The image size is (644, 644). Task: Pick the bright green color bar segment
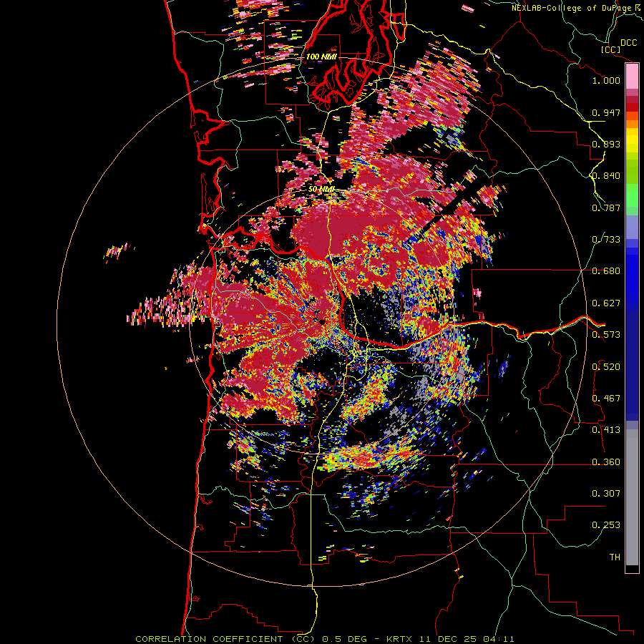(632, 195)
